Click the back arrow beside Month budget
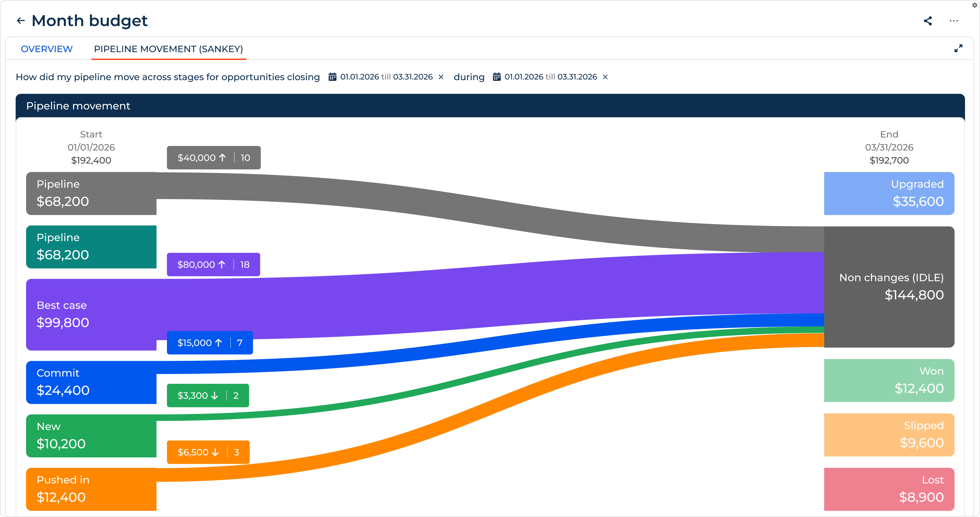The width and height of the screenshot is (980, 517). [20, 20]
